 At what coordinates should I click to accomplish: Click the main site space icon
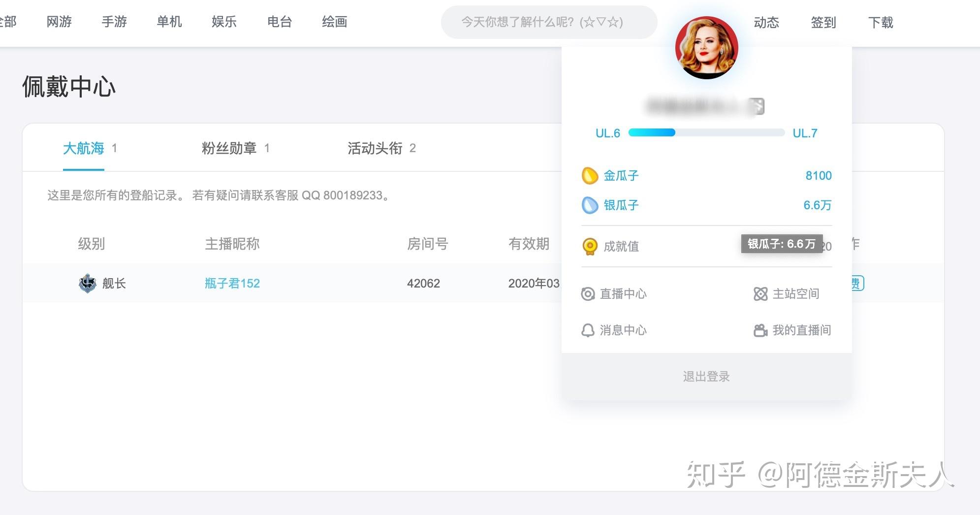tap(760, 294)
